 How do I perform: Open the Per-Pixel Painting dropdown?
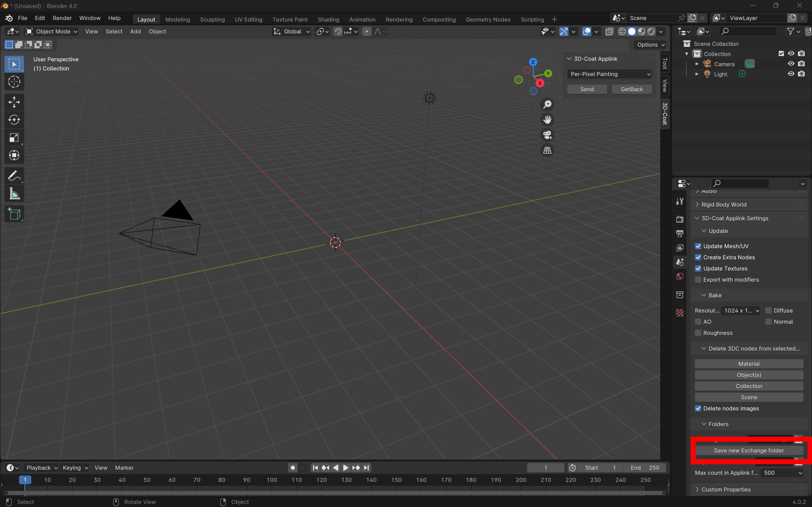click(x=609, y=74)
